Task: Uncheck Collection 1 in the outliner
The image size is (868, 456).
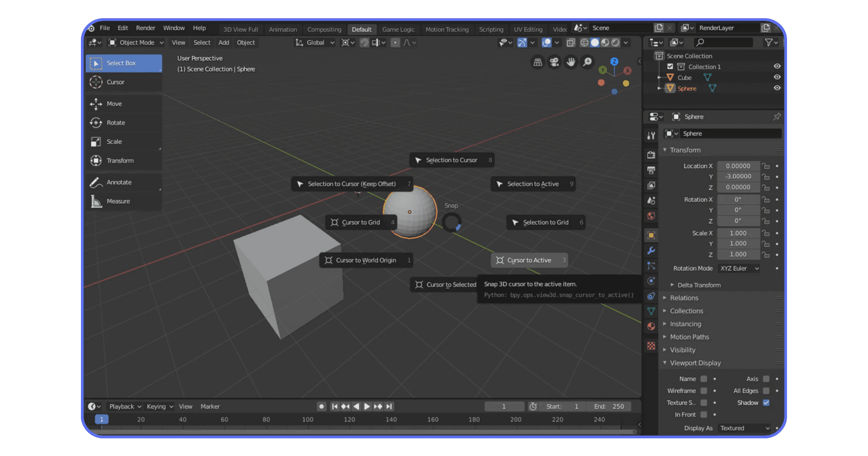Action: [x=670, y=66]
